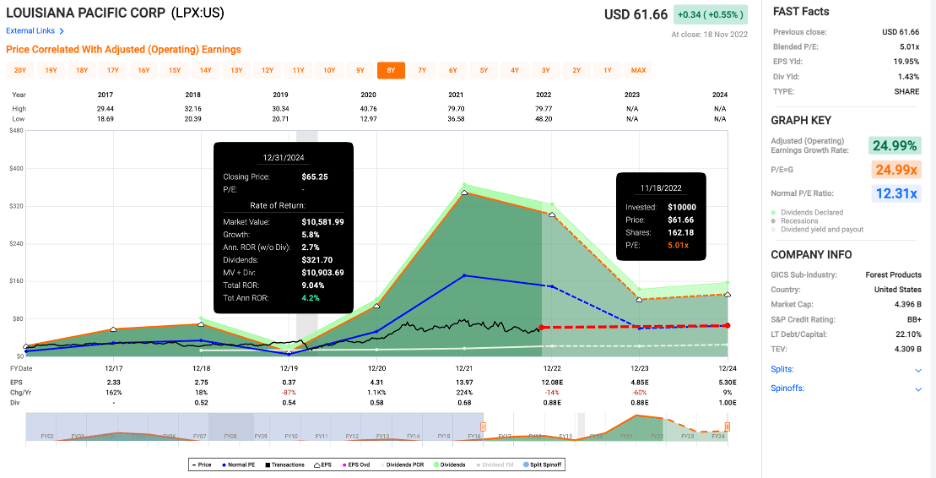
Task: Toggle Dividend yield and payout key
Action: pyautogui.click(x=817, y=229)
